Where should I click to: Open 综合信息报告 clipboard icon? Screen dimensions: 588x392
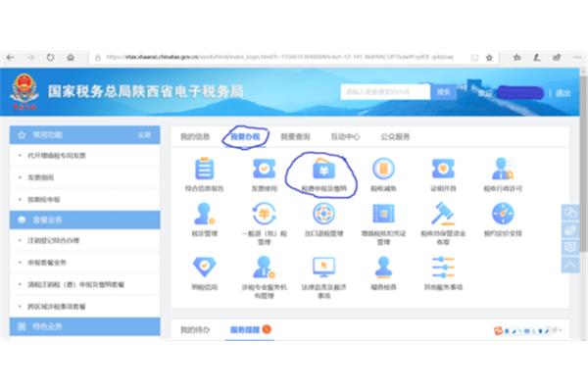[205, 169]
